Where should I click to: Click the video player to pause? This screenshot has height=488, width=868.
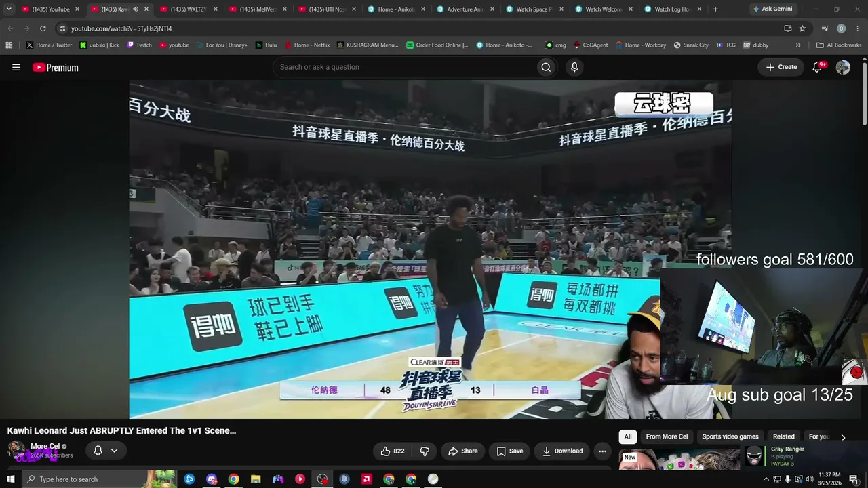430,249
